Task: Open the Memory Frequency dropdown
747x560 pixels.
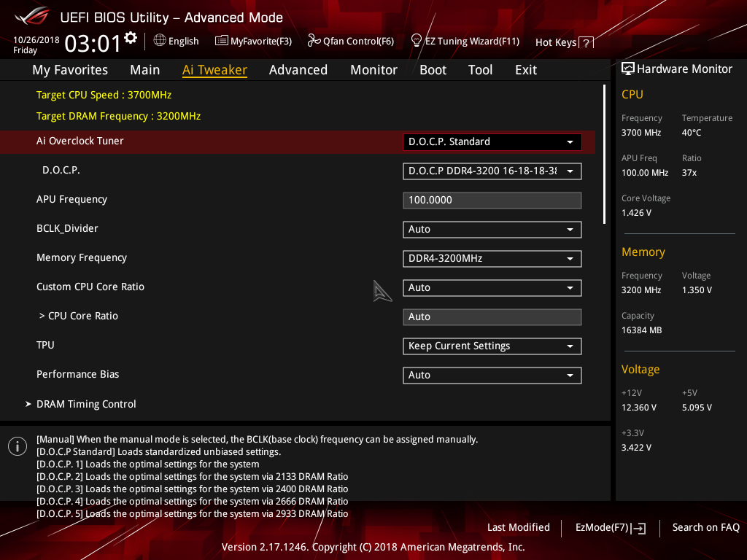Action: tap(492, 259)
